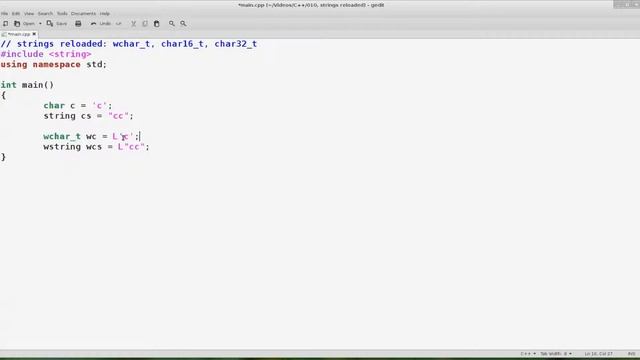Open the Tab Width selector in status bar
The width and height of the screenshot is (640, 360).
pos(556,354)
